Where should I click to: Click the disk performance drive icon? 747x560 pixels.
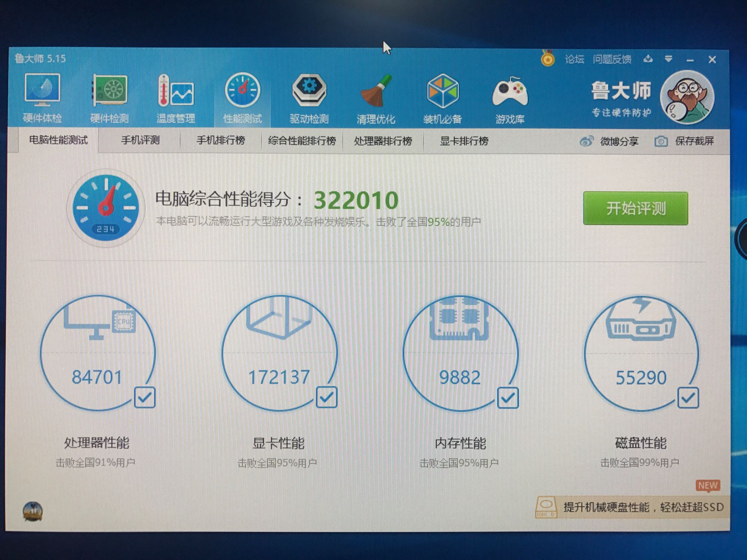[x=641, y=318]
